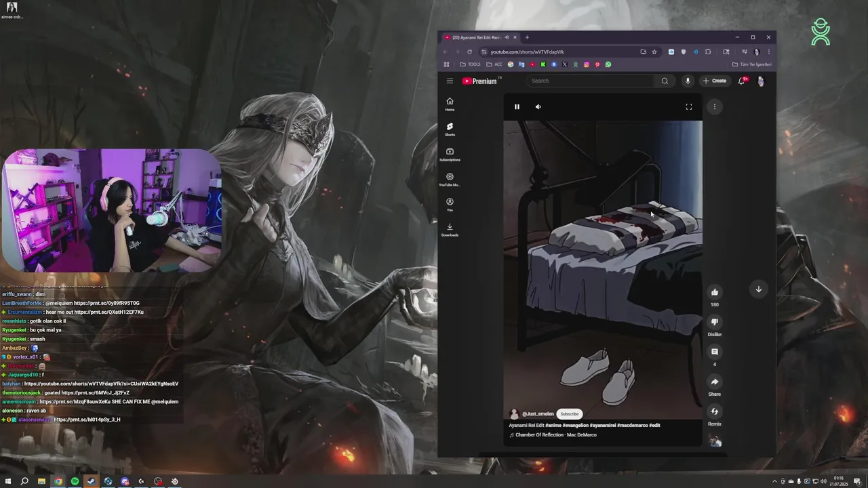Click the magnifier search button
This screenshot has width=868, height=488.
pyautogui.click(x=665, y=81)
